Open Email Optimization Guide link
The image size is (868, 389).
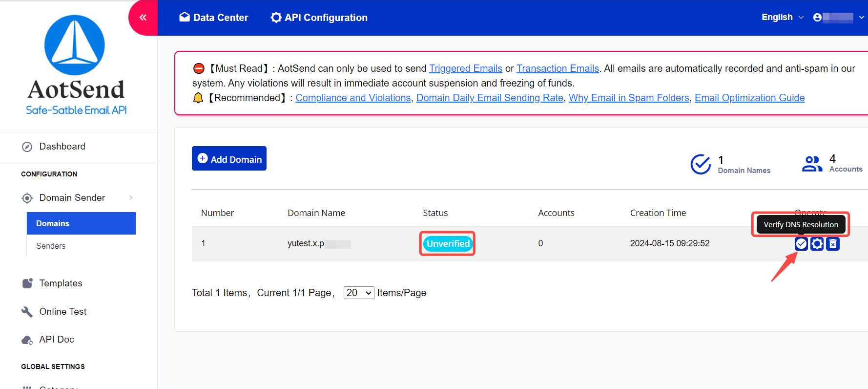click(750, 98)
